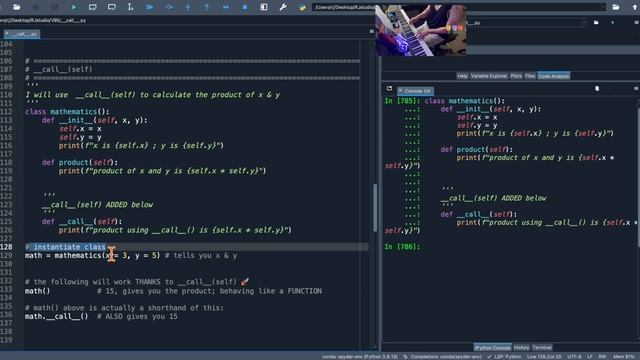Click the page icon in the console toolbar
The width and height of the screenshot is (640, 360).
pos(597,89)
